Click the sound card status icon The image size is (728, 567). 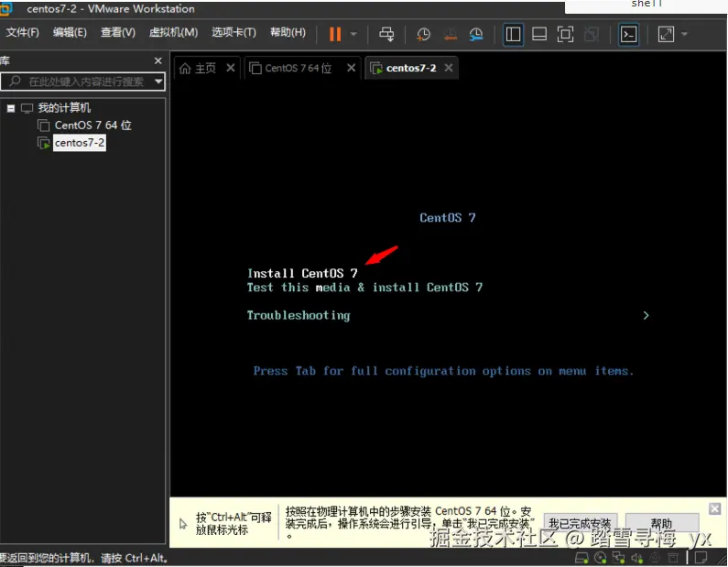click(x=636, y=557)
